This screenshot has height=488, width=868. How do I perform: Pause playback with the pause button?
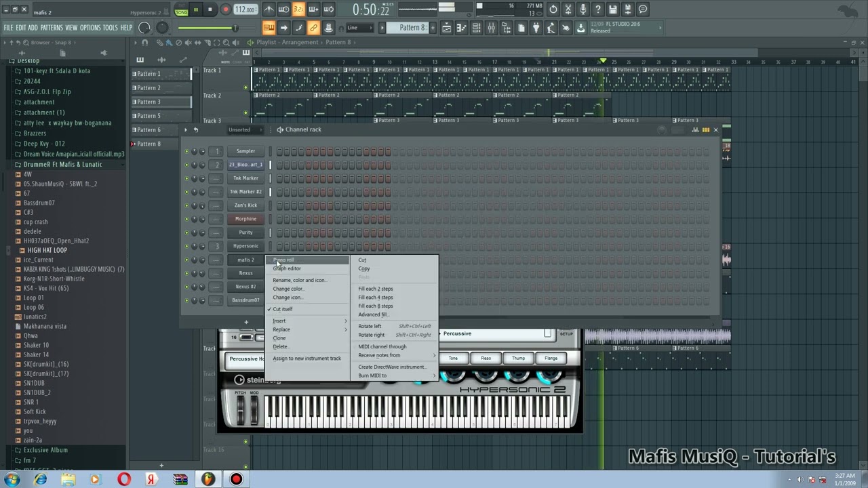[196, 9]
